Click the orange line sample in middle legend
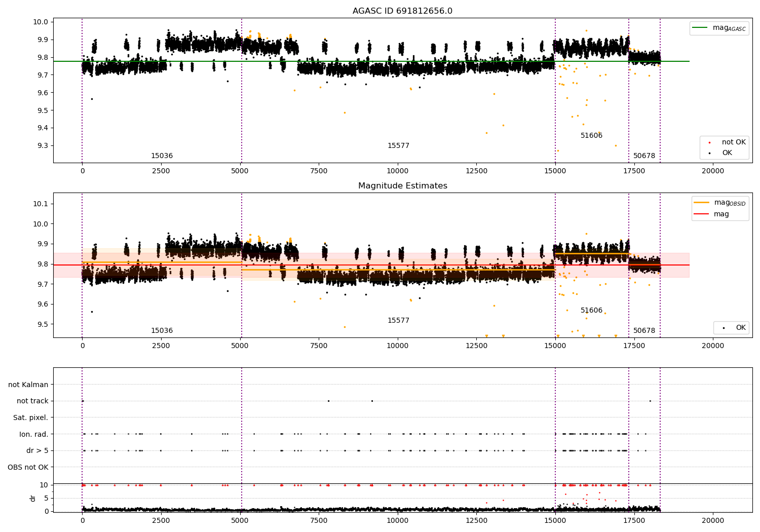Image resolution: width=760 pixels, height=532 pixels. [x=702, y=203]
